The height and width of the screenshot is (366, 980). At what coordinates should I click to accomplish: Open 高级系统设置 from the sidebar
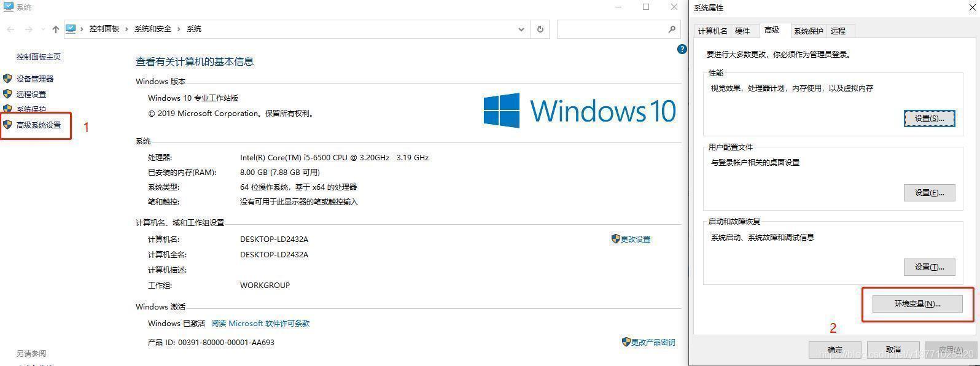39,125
